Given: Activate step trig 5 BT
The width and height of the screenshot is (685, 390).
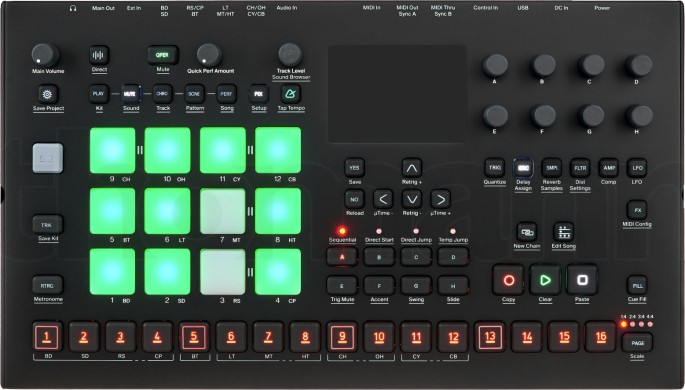Looking at the screenshot, I should tap(194, 337).
